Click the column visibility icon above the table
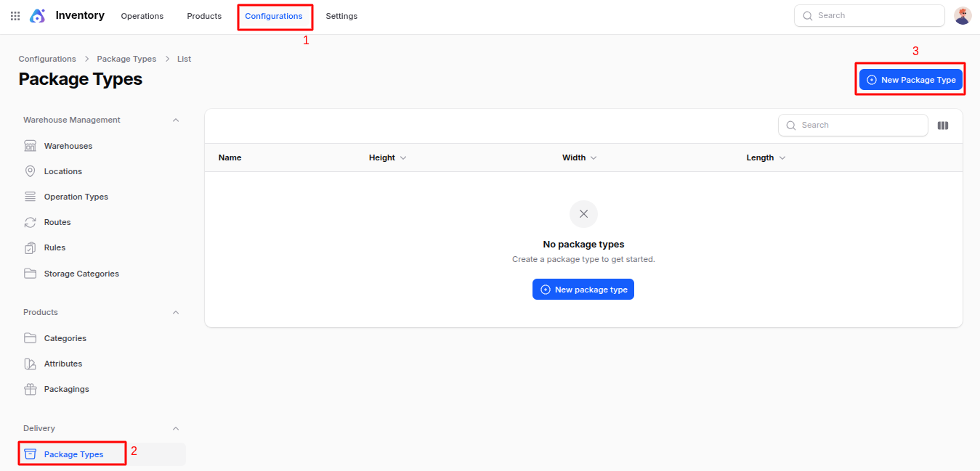 (942, 125)
